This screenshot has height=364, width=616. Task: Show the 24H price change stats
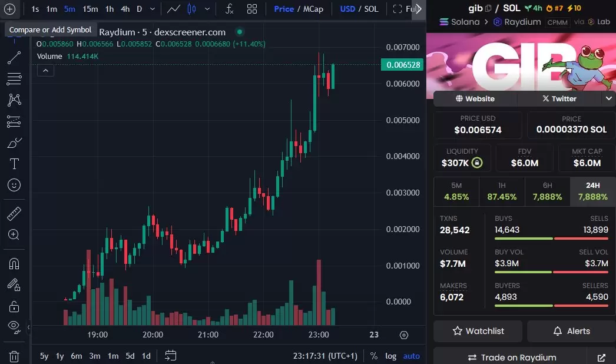coord(593,191)
